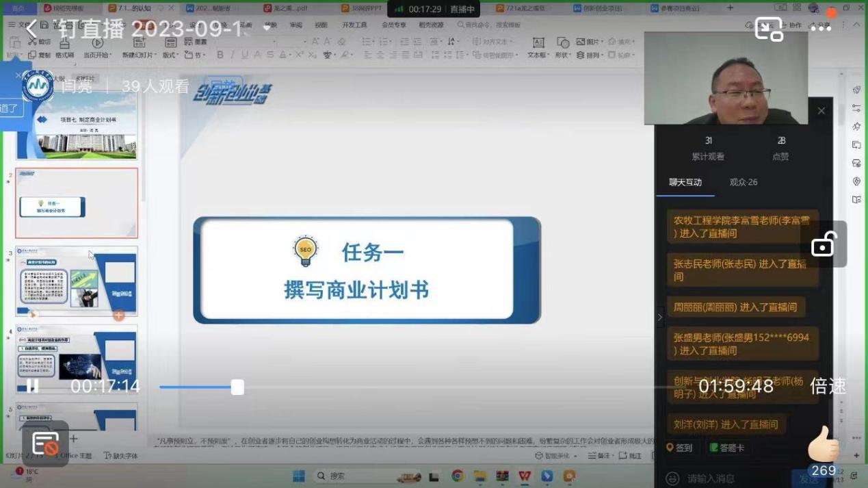This screenshot has height=488, width=868.
Task: Pause the video playback
Action: (32, 387)
